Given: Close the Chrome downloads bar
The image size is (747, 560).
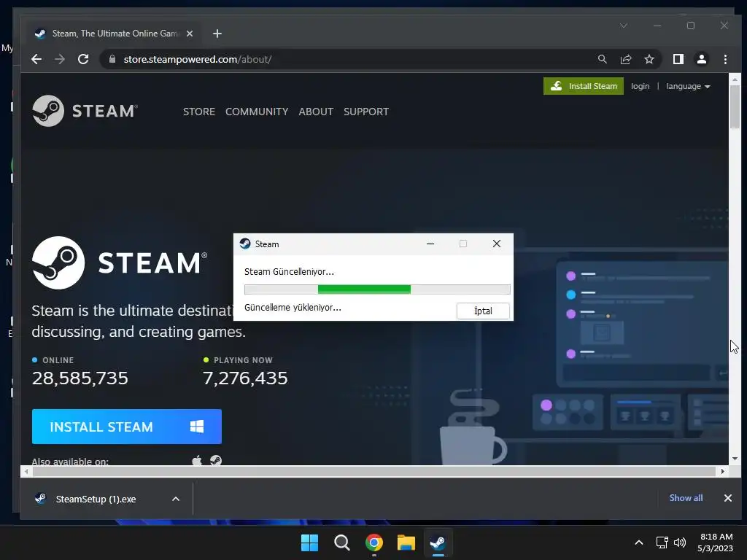Looking at the screenshot, I should pyautogui.click(x=727, y=498).
